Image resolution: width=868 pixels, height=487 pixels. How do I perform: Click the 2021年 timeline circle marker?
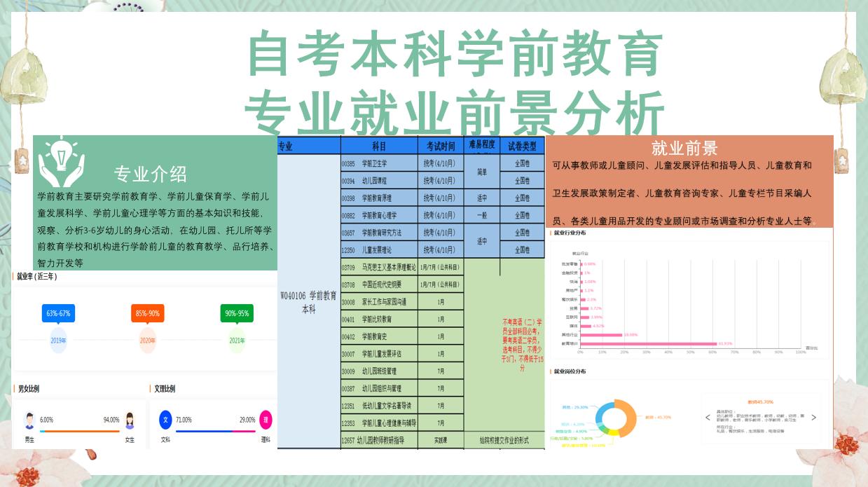(237, 341)
